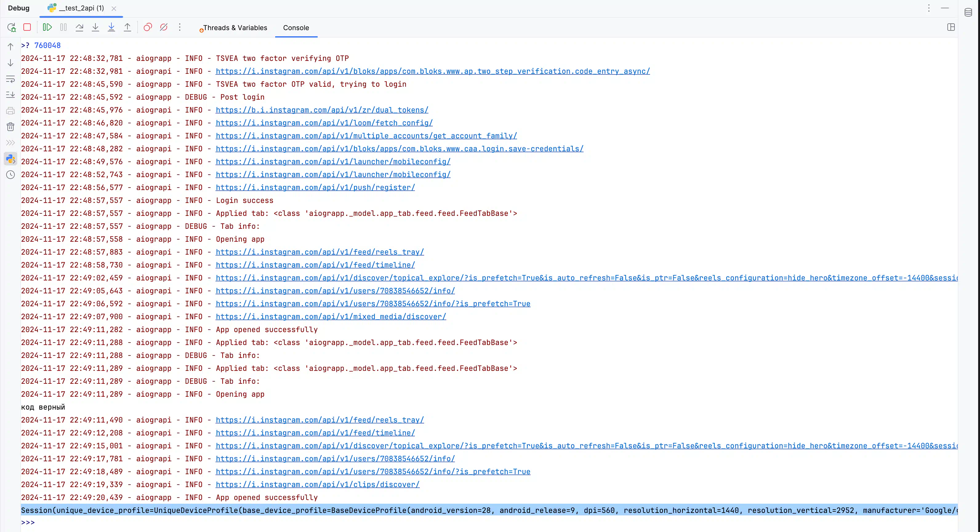980x532 pixels.
Task: Click 'App opened successfully' line at 22:49:20
Action: pyautogui.click(x=169, y=498)
